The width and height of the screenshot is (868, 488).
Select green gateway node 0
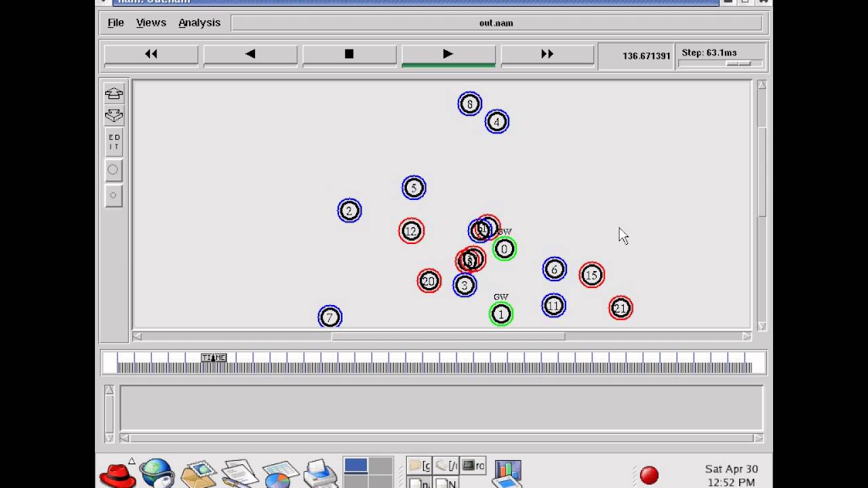(504, 249)
